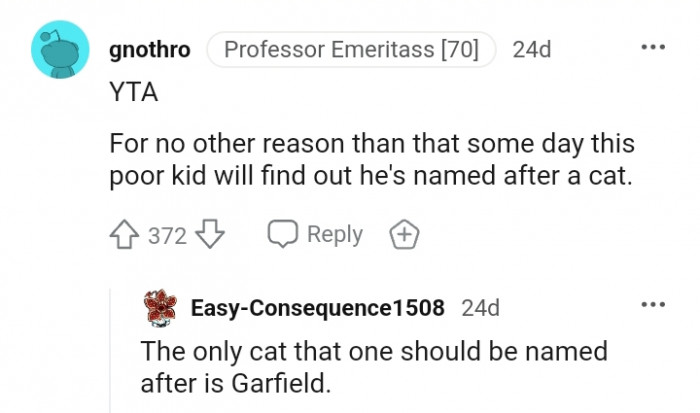Give an award to gnothro's comment

coord(404,235)
